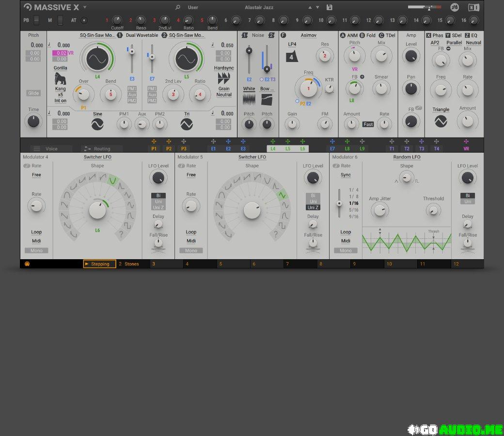Click the Cutoff macro knob 1
The image size is (504, 436).
coord(117,20)
